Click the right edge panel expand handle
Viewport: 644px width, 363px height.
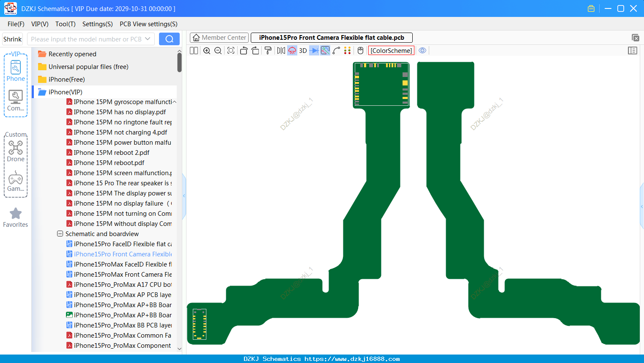coord(642,206)
